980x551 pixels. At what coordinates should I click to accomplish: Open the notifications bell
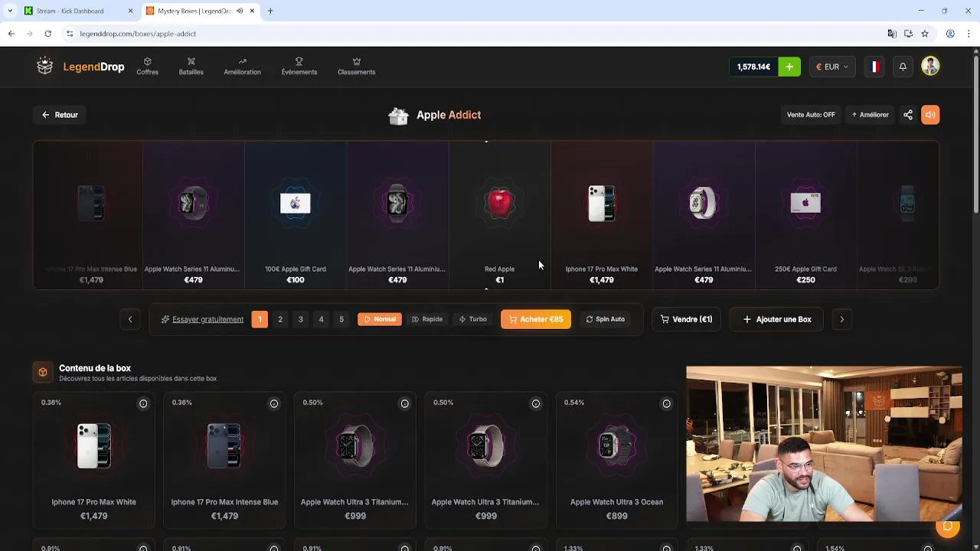[903, 67]
